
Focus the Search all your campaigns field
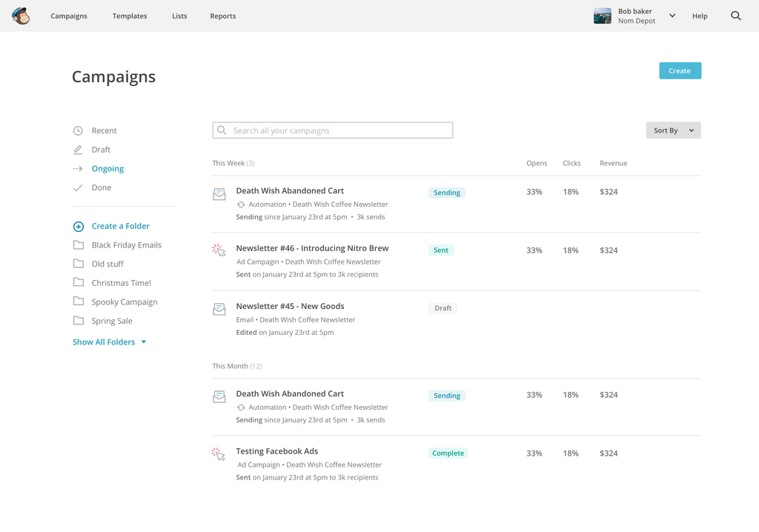coord(333,130)
